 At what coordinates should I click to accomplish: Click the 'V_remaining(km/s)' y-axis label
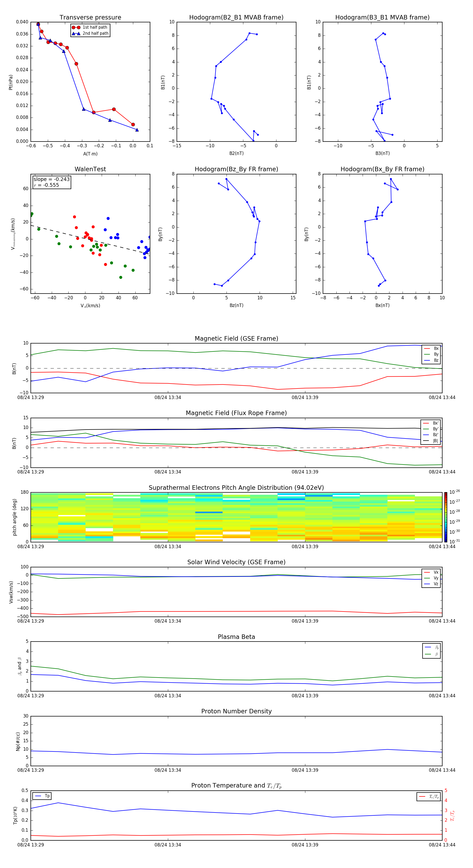[x=13, y=234]
